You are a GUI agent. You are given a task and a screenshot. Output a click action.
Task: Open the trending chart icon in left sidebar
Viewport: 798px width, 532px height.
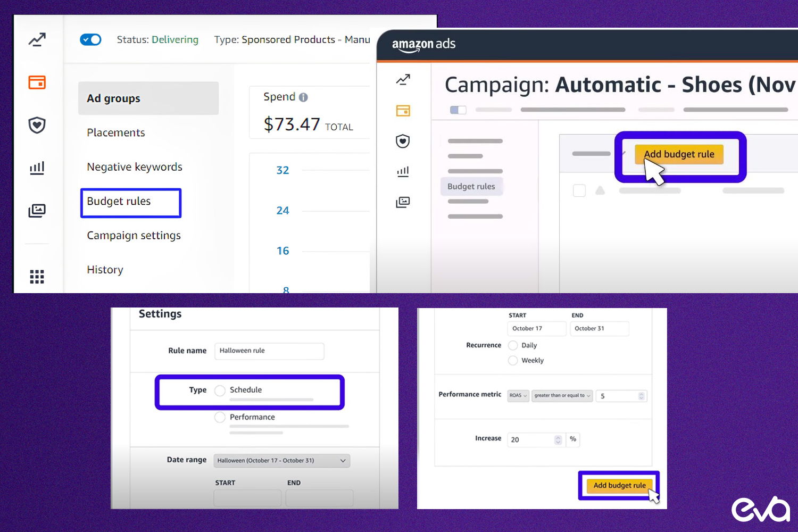[37, 39]
